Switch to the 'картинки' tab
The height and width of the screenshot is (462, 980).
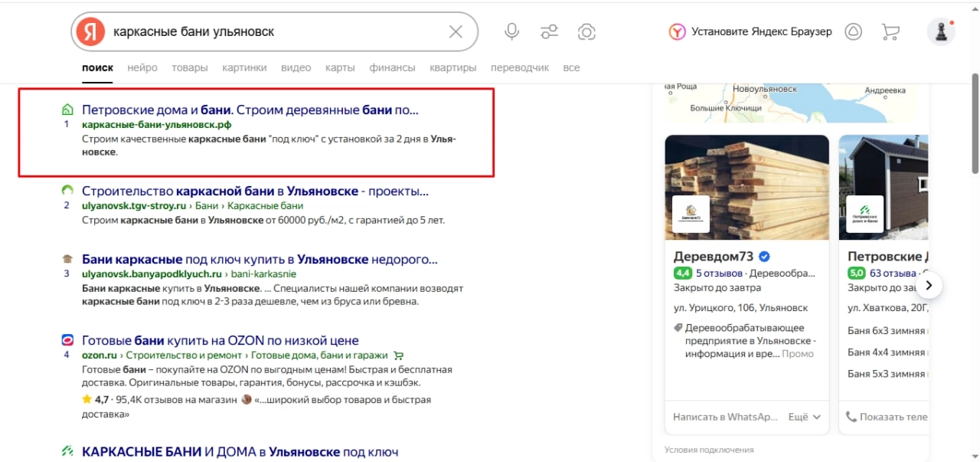click(244, 67)
